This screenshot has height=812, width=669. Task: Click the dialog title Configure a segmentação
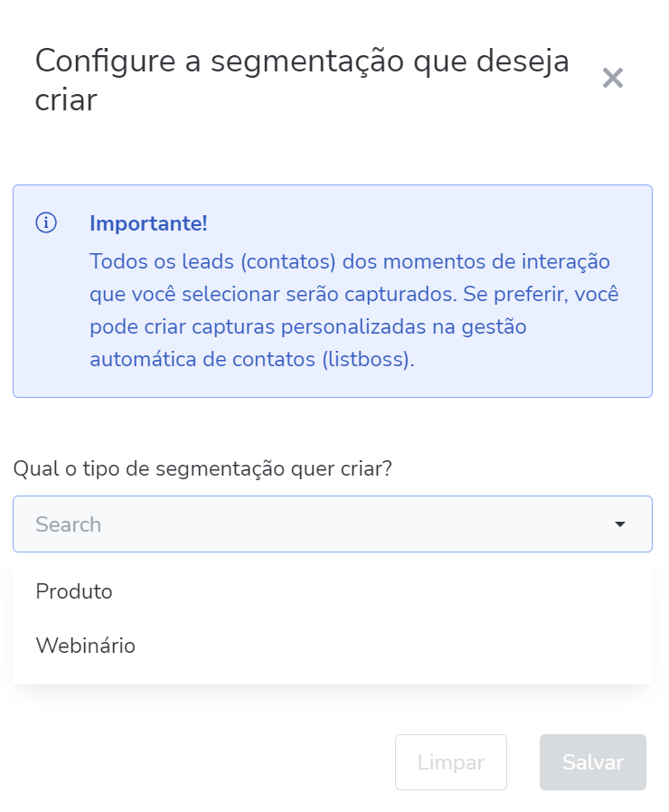(x=302, y=80)
